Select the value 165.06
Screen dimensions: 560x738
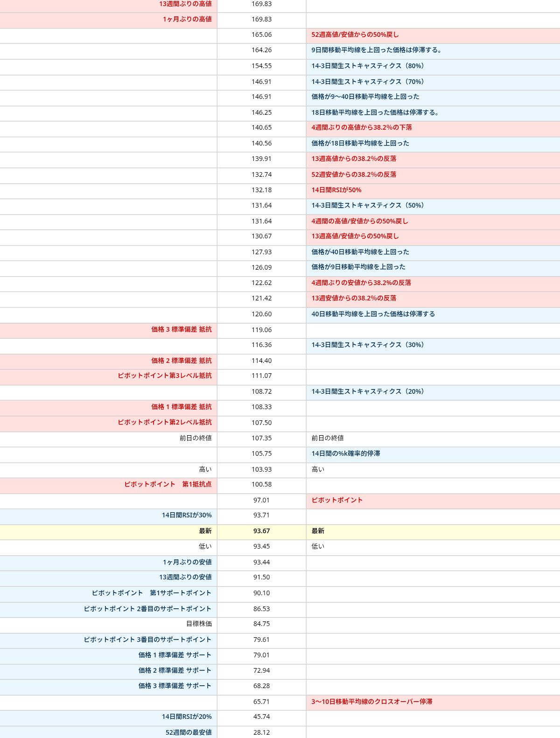261,35
